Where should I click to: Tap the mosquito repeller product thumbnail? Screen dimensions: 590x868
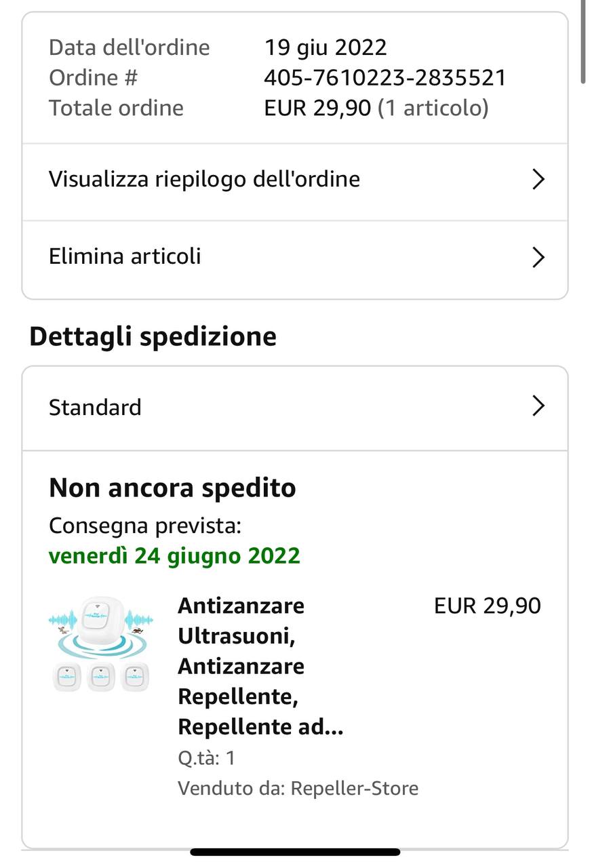tap(101, 644)
